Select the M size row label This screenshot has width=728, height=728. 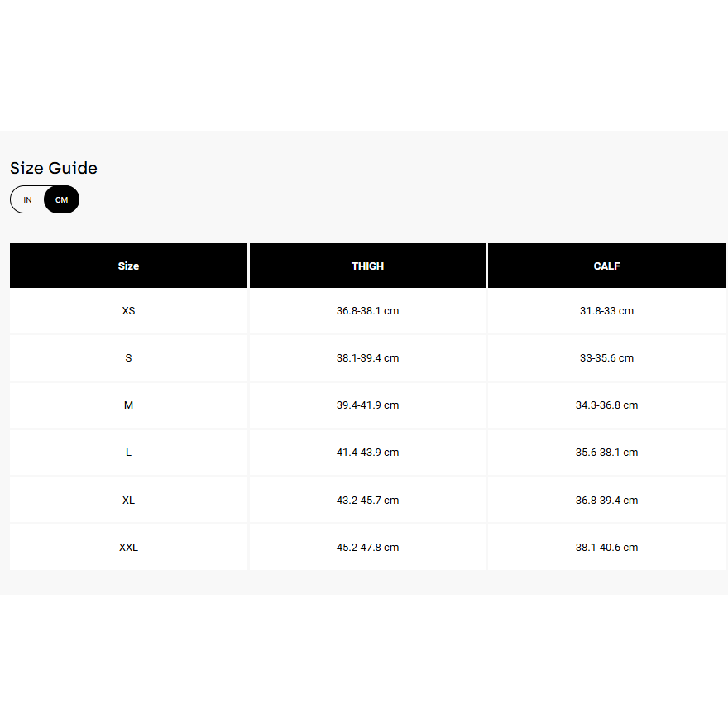[128, 405]
